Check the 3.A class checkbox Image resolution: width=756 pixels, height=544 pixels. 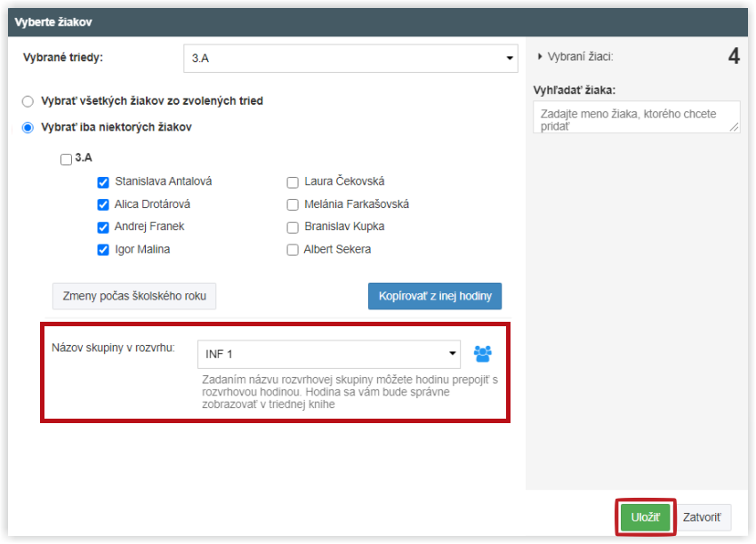pyautogui.click(x=66, y=159)
